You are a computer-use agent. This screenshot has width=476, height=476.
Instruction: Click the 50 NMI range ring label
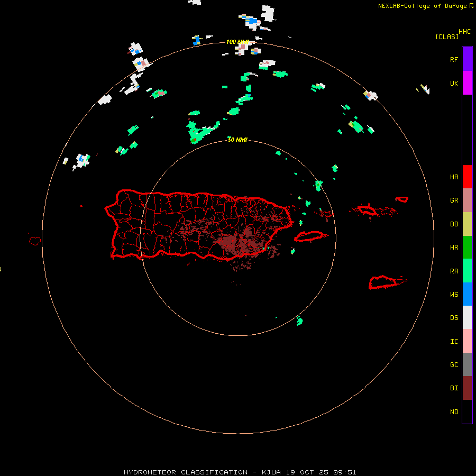pos(237,140)
